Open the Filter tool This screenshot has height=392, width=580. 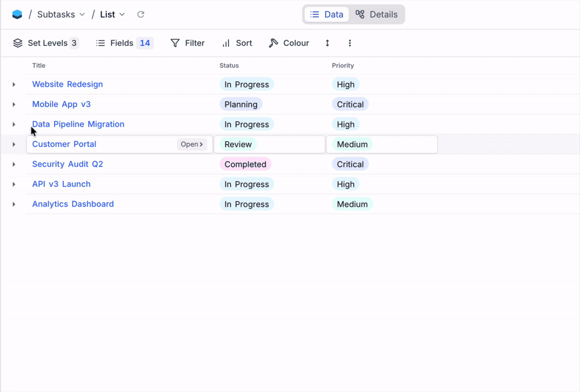(188, 43)
